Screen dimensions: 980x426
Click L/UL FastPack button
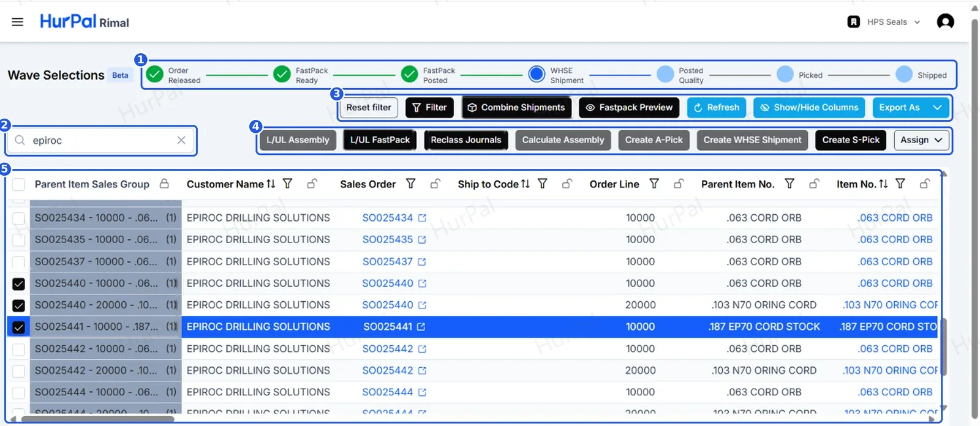tap(380, 140)
